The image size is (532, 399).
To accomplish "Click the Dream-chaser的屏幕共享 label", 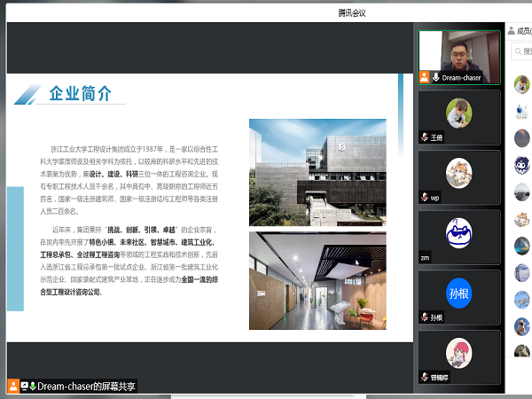I will (87, 387).
